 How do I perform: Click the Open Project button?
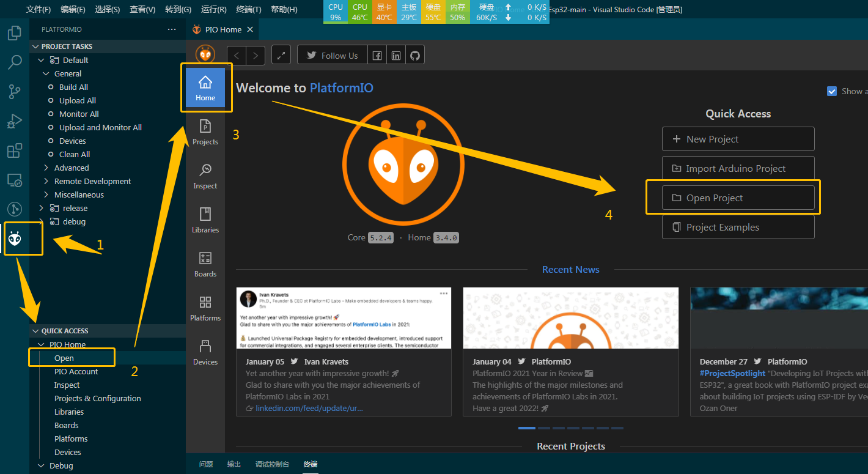(x=738, y=198)
